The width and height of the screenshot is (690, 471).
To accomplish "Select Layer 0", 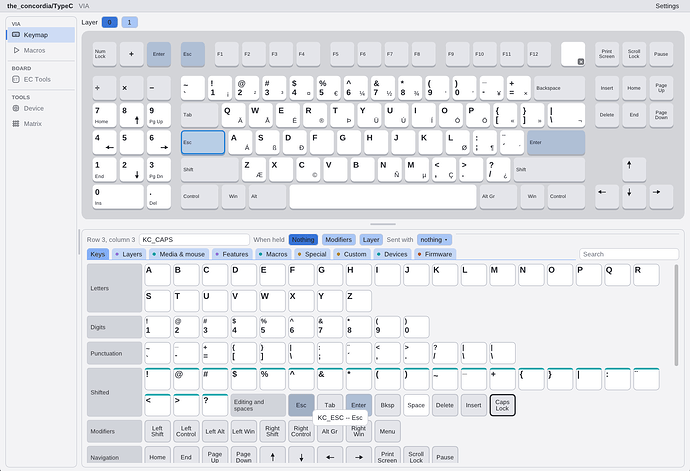I will pyautogui.click(x=110, y=22).
